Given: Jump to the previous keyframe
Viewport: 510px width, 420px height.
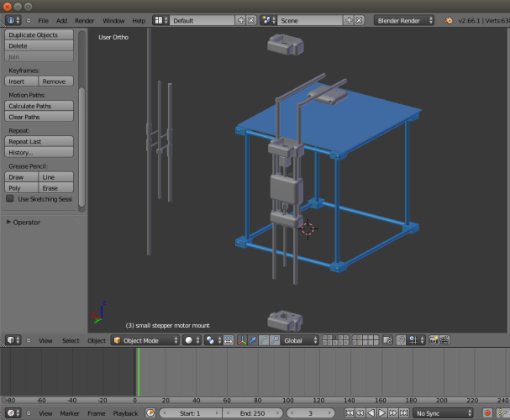Looking at the screenshot, I should click(360, 413).
